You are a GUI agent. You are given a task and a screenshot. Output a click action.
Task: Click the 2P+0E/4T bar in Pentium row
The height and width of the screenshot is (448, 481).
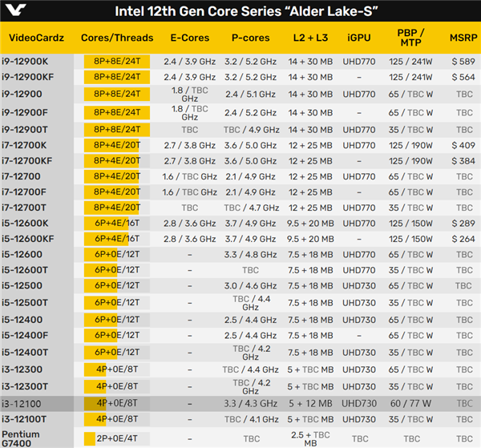(x=117, y=439)
